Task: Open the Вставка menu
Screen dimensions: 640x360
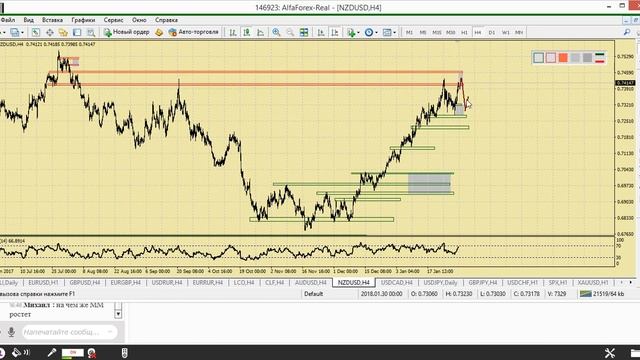Action: click(x=52, y=20)
